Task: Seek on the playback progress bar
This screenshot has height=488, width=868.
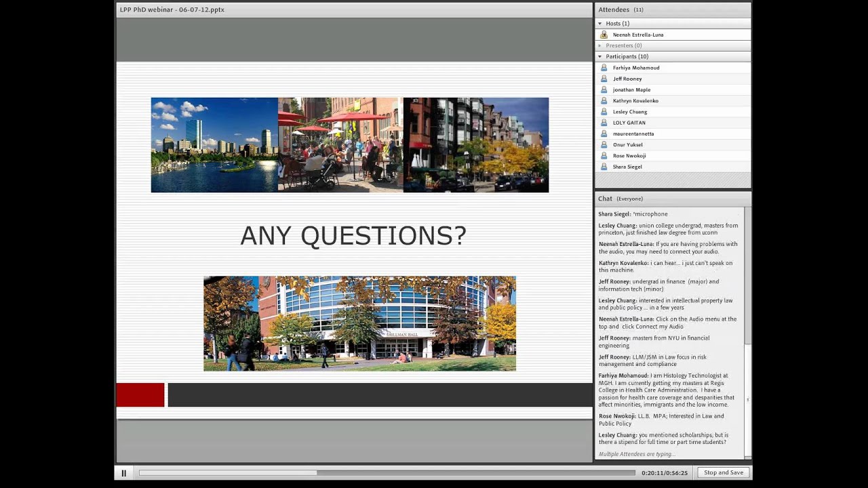Action: (387, 473)
